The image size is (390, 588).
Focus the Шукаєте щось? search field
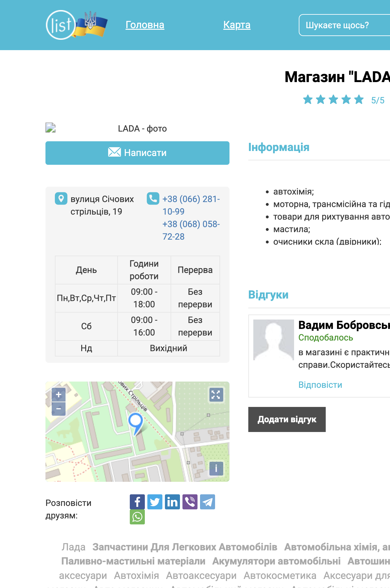coord(344,25)
